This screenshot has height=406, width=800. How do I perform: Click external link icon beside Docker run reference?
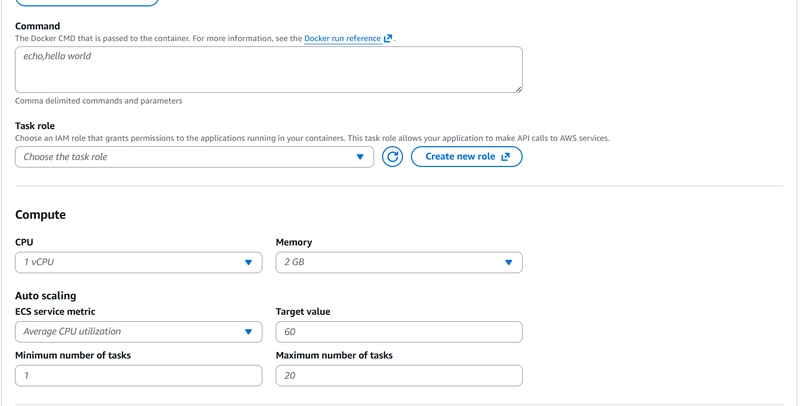[x=388, y=39]
